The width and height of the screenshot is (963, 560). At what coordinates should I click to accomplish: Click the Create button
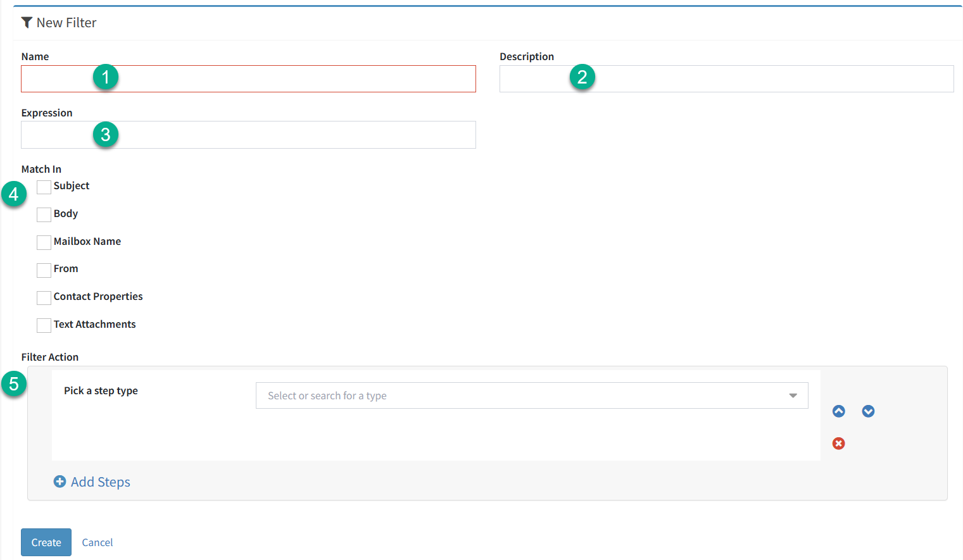click(x=46, y=542)
